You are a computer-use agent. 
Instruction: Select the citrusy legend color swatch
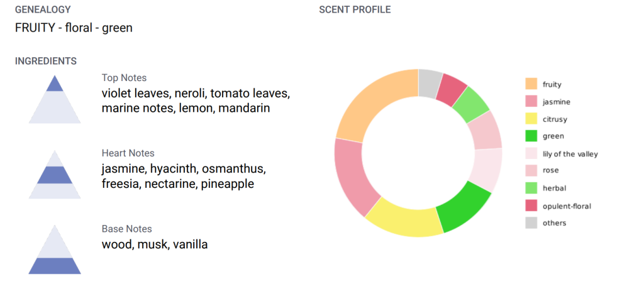(x=531, y=119)
